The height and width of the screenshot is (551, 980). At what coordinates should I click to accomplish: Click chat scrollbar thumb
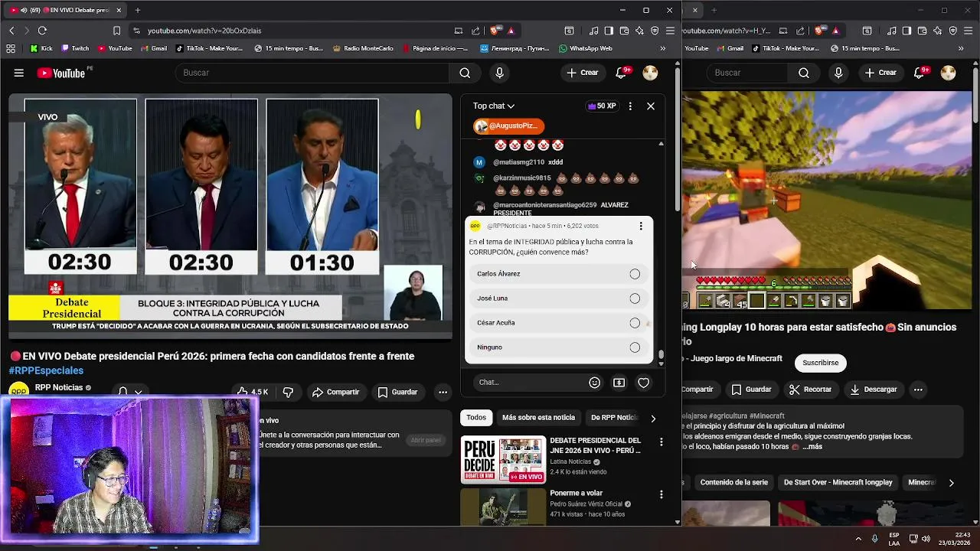[x=661, y=354]
